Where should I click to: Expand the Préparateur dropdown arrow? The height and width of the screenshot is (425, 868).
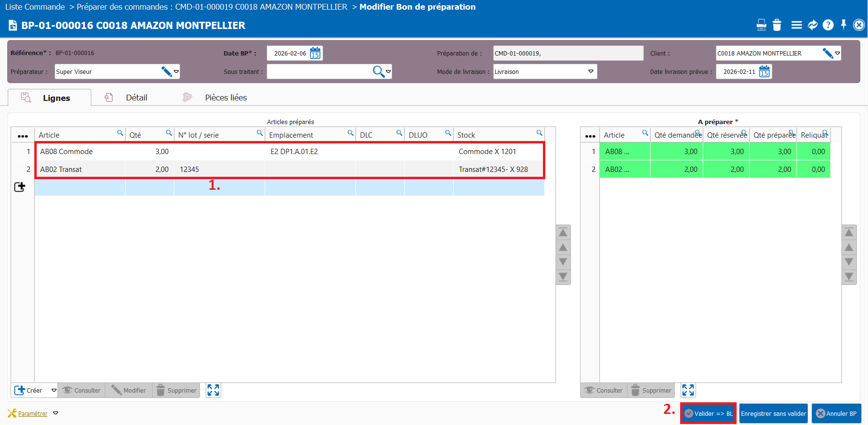pyautogui.click(x=176, y=71)
